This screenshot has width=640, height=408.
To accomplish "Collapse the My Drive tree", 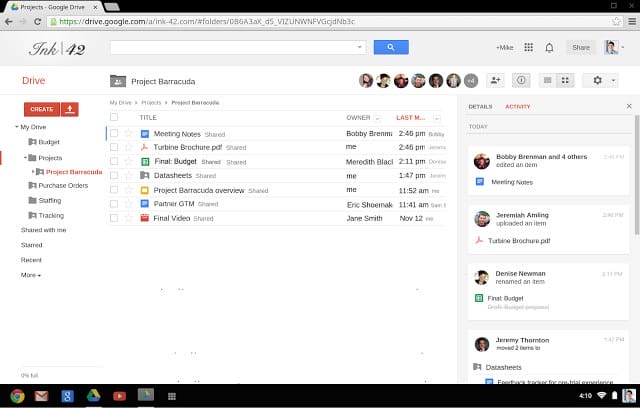I will click(17, 127).
